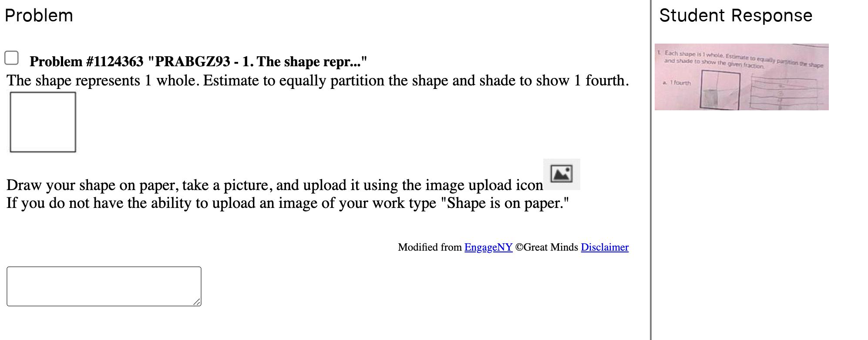Click the "1 fourth" label in student photo
The height and width of the screenshot is (340, 868).
click(680, 83)
